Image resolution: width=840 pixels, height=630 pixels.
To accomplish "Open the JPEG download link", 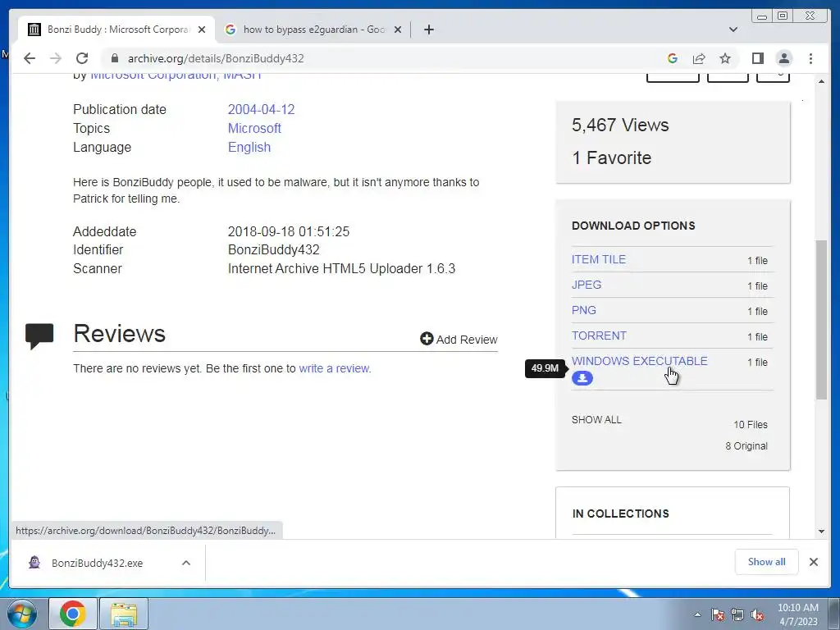I will (586, 285).
